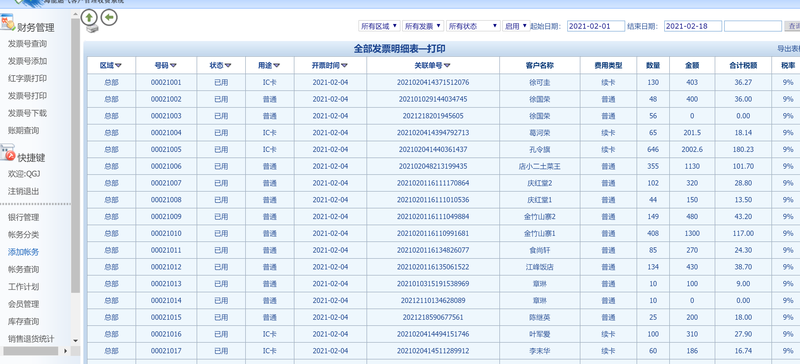
Task: Click amount cell 2002.6
Action: pyautogui.click(x=692, y=150)
